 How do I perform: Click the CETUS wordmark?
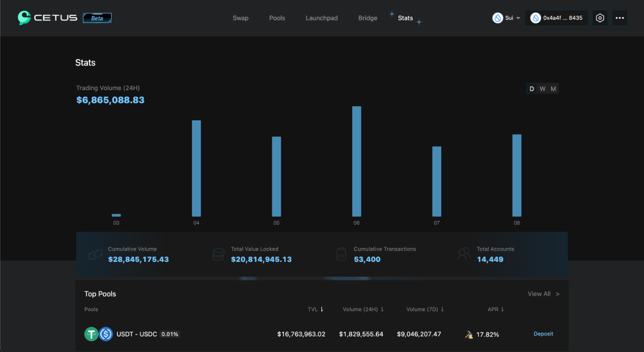56,18
